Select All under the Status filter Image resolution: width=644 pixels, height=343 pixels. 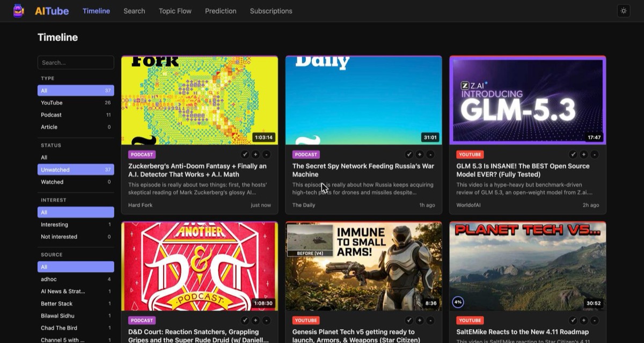coord(76,157)
